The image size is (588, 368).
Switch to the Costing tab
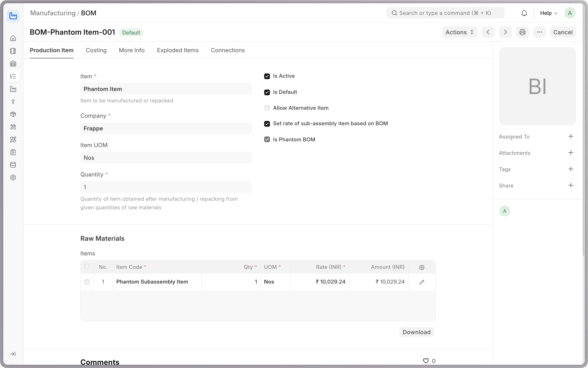click(x=96, y=50)
